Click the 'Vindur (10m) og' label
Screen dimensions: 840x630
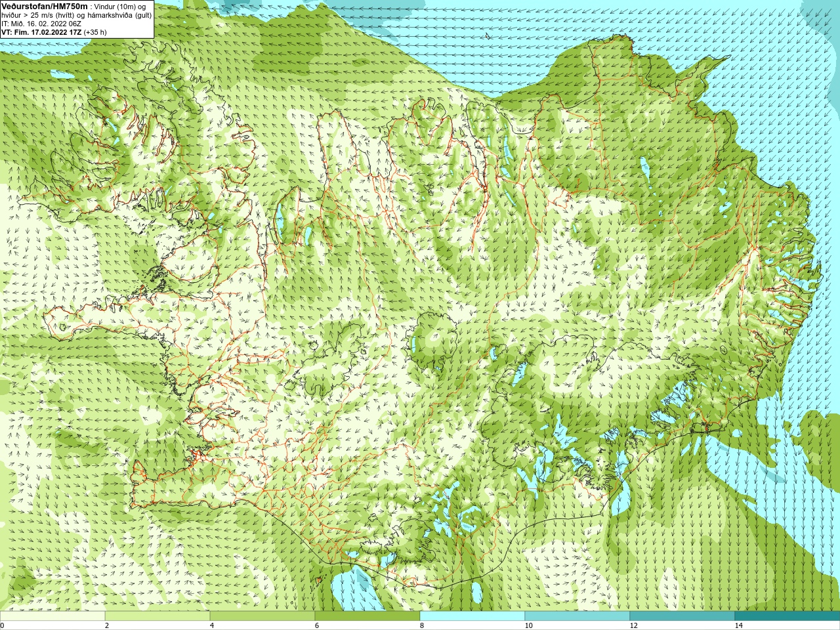click(x=120, y=7)
